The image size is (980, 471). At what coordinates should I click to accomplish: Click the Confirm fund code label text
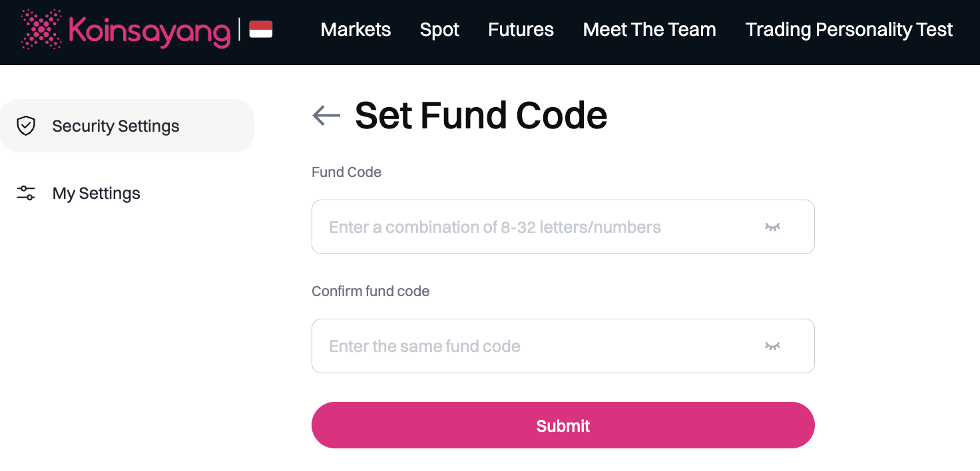coord(370,291)
